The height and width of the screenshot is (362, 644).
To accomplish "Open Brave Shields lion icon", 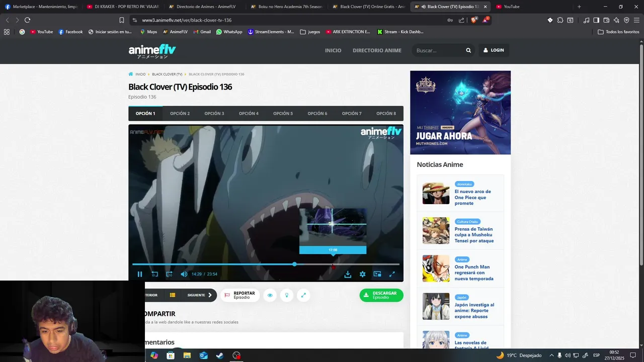I will click(x=474, y=20).
